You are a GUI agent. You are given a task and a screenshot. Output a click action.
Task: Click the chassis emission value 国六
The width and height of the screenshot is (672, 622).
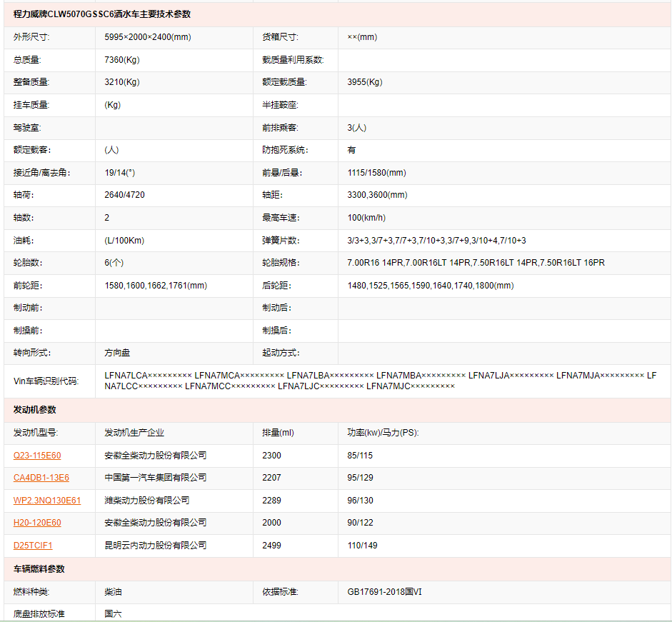tap(113, 614)
